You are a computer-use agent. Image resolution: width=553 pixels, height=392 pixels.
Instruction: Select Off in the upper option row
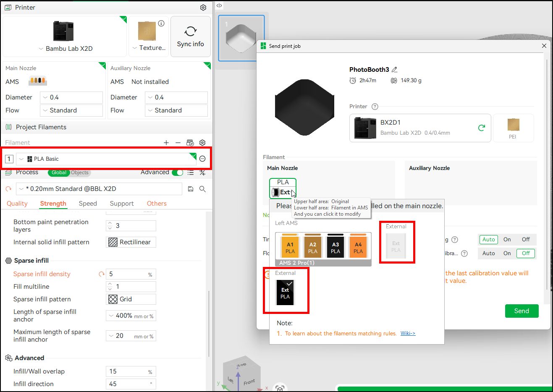[526, 240]
